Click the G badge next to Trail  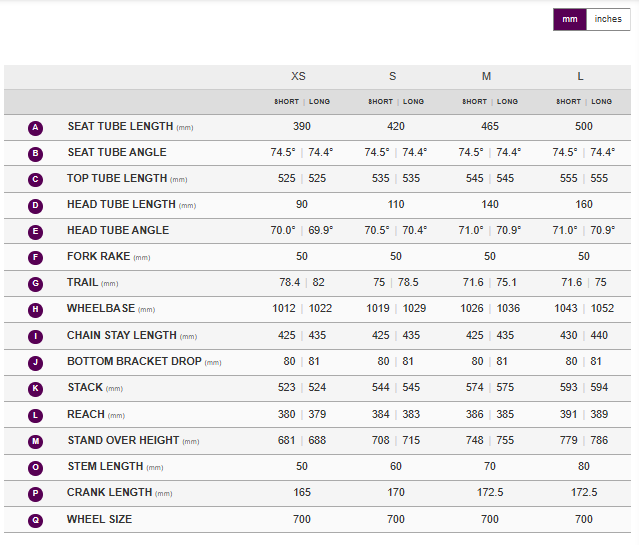(x=36, y=284)
